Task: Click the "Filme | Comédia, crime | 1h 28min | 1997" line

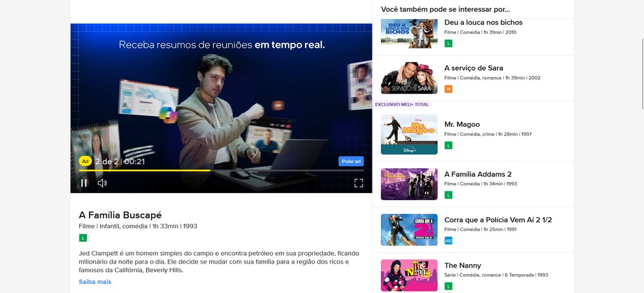Action: [488, 134]
